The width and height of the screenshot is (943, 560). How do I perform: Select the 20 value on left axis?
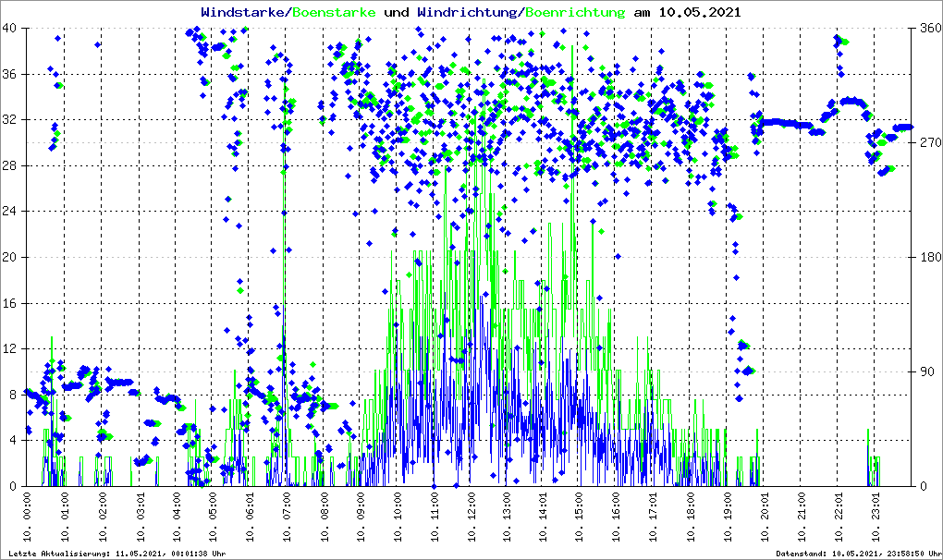[x=10, y=257]
